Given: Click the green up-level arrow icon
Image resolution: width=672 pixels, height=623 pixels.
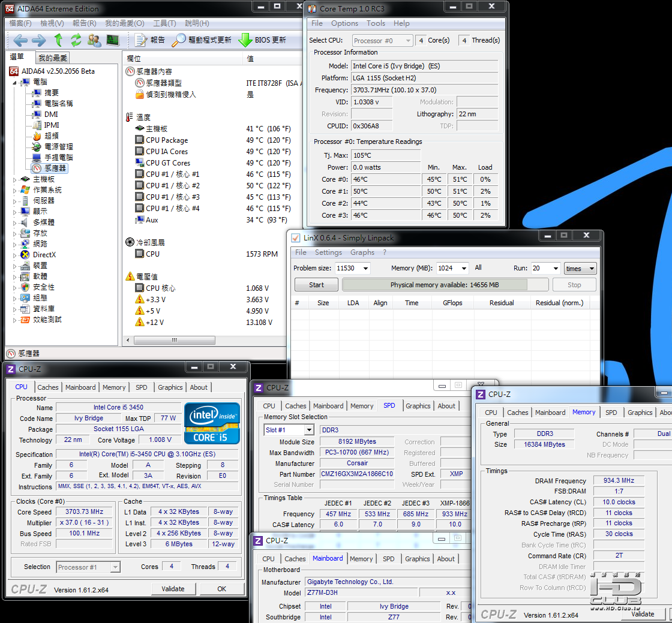Looking at the screenshot, I should coord(58,40).
